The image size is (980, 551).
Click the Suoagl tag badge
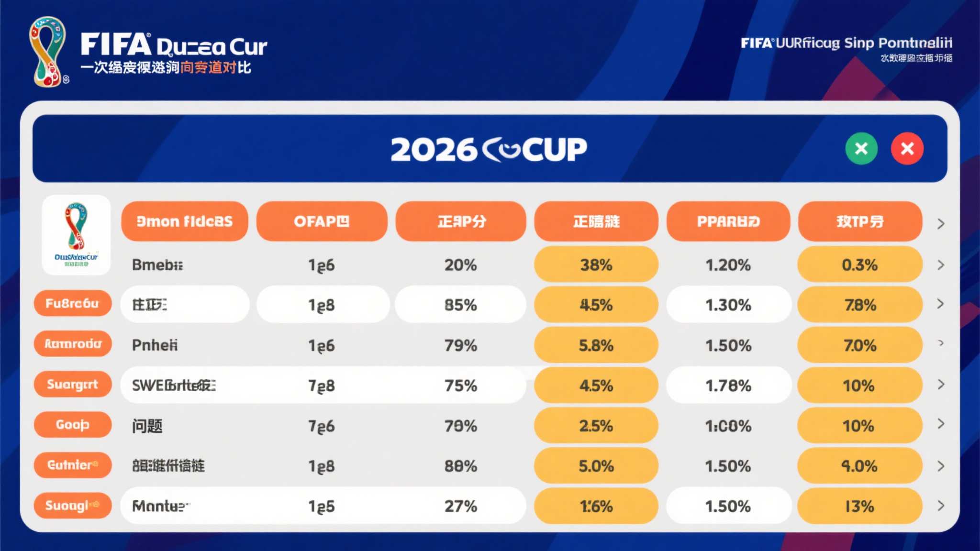72,506
